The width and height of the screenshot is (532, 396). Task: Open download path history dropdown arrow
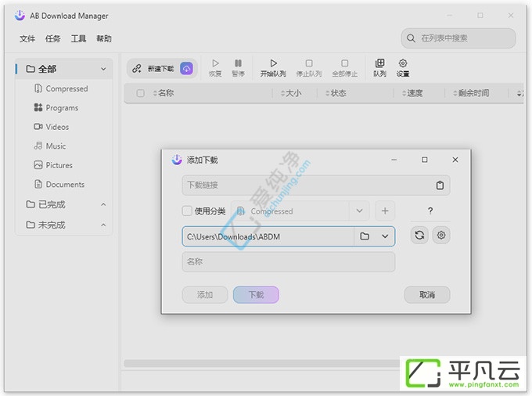[385, 236]
